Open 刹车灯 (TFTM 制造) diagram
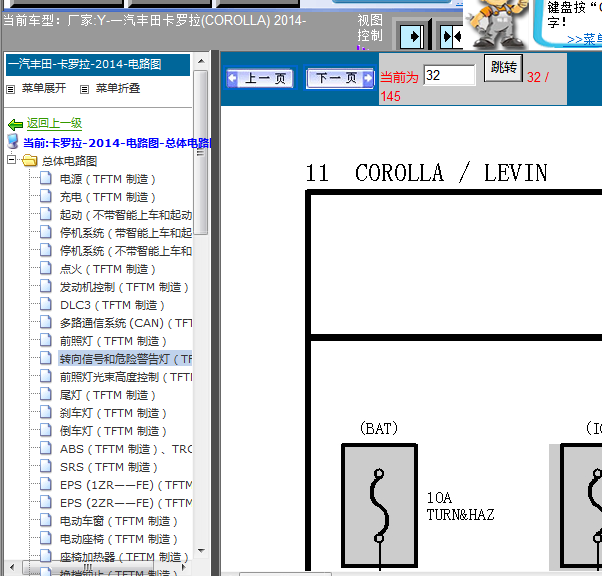Viewport: 602px width, 576px height. coord(113,413)
